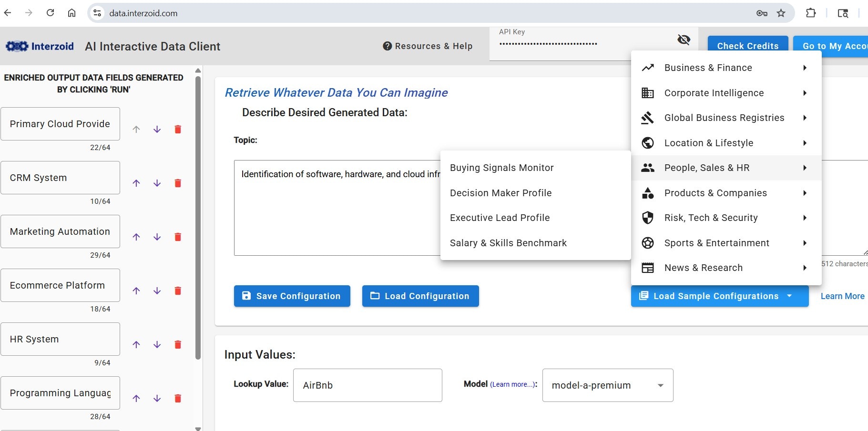The width and height of the screenshot is (868, 431).
Task: Click the News & Research calendar icon
Action: pos(648,268)
